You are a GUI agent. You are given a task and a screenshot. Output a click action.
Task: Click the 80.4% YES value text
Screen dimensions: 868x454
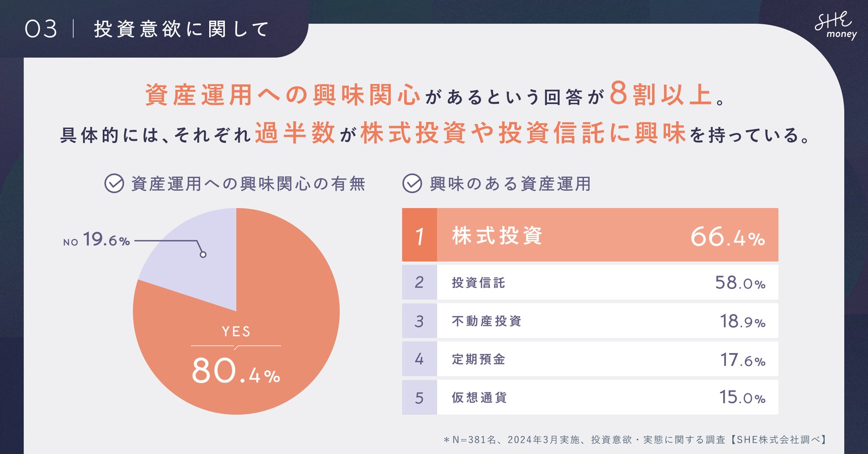[x=236, y=371]
